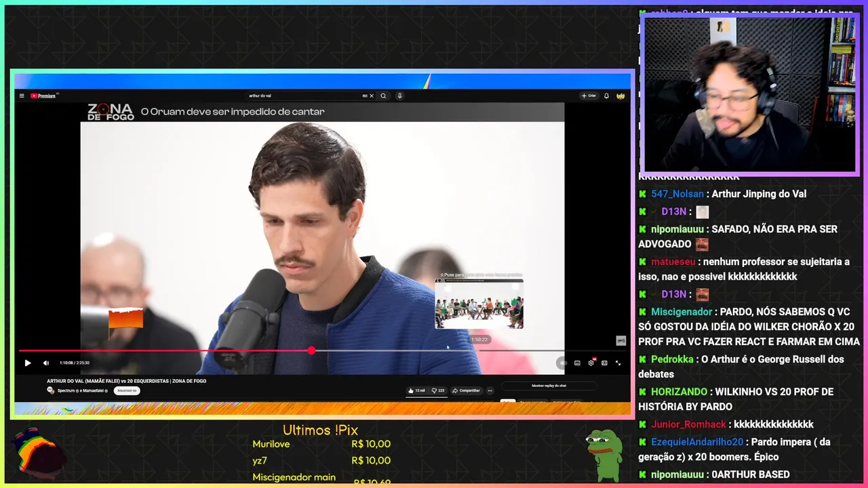The width and height of the screenshot is (868, 488).
Task: Seek using the red progress bar handle
Action: [311, 350]
